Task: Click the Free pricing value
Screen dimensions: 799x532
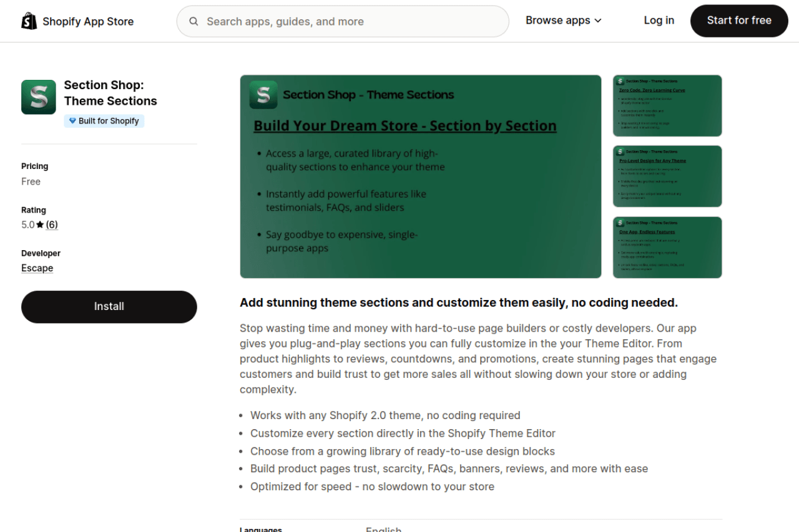Action: (x=31, y=181)
